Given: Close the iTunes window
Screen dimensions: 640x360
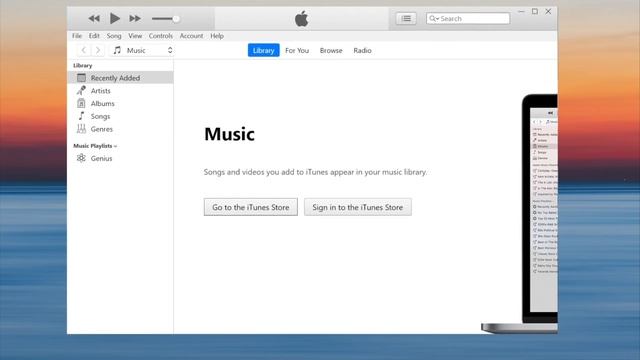Looking at the screenshot, I should 548,11.
